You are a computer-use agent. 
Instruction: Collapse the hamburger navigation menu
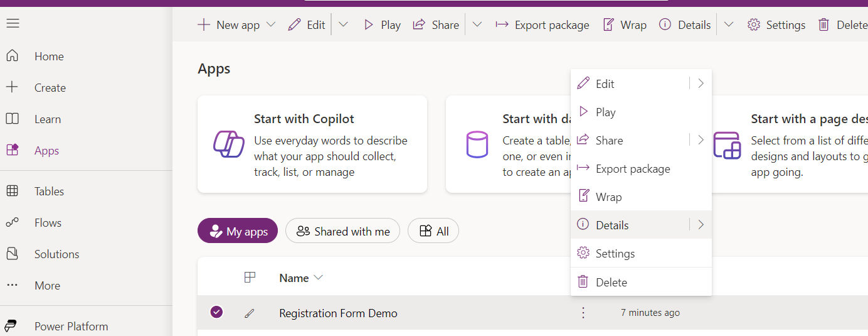[13, 24]
